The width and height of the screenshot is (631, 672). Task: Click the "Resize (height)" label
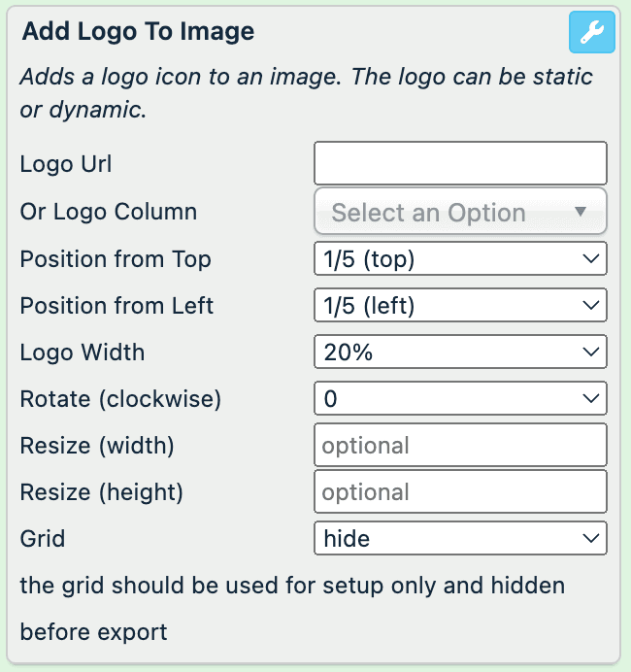click(x=101, y=491)
